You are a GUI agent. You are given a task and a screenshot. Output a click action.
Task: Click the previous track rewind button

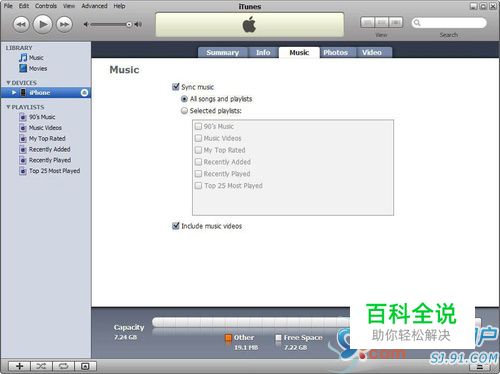(x=21, y=24)
